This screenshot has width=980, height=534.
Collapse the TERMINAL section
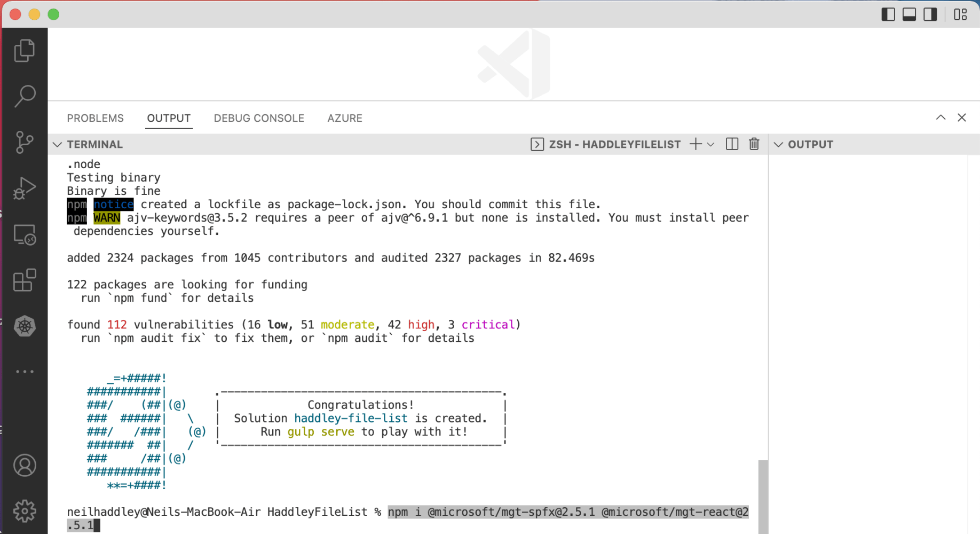58,145
